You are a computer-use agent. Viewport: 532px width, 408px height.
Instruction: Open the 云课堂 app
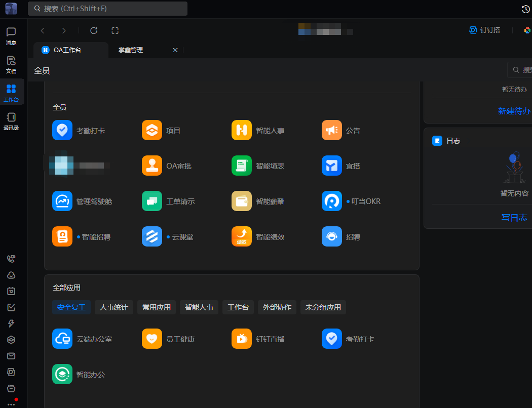click(152, 236)
